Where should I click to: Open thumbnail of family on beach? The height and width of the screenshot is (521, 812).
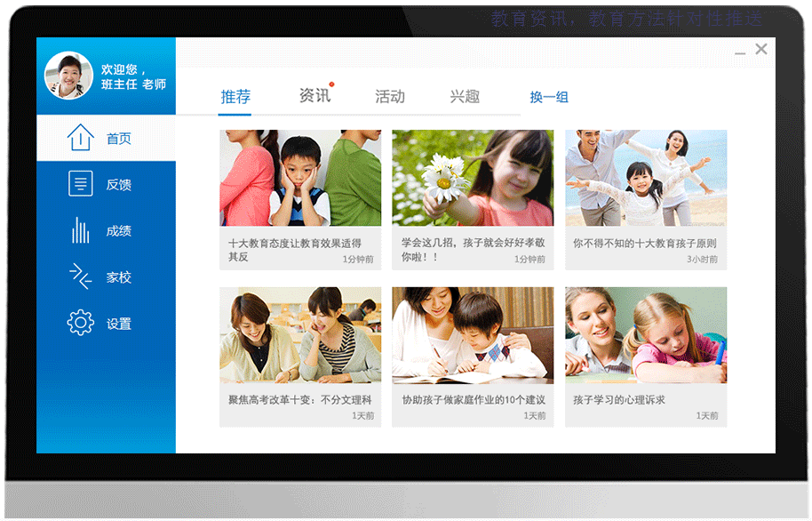coord(646,178)
